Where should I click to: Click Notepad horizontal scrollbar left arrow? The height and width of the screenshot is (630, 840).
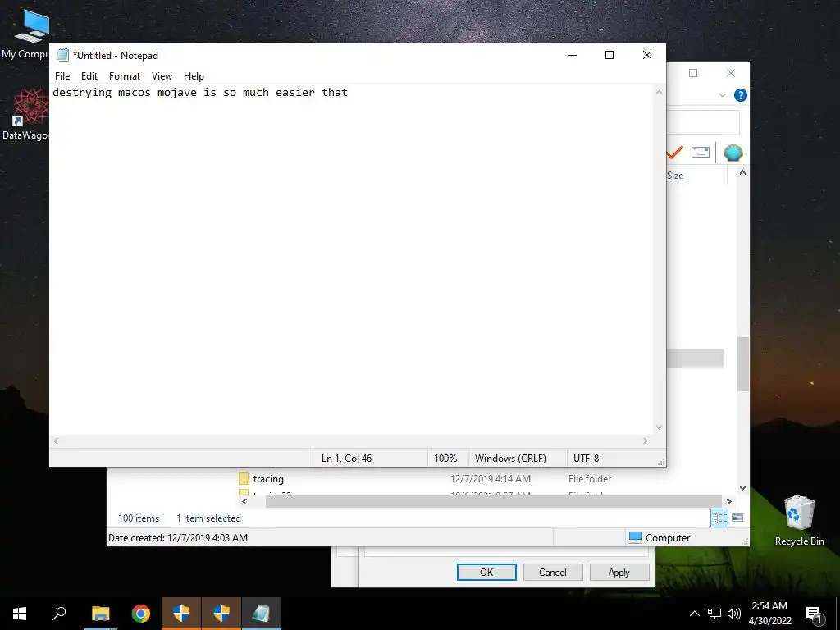pos(56,441)
